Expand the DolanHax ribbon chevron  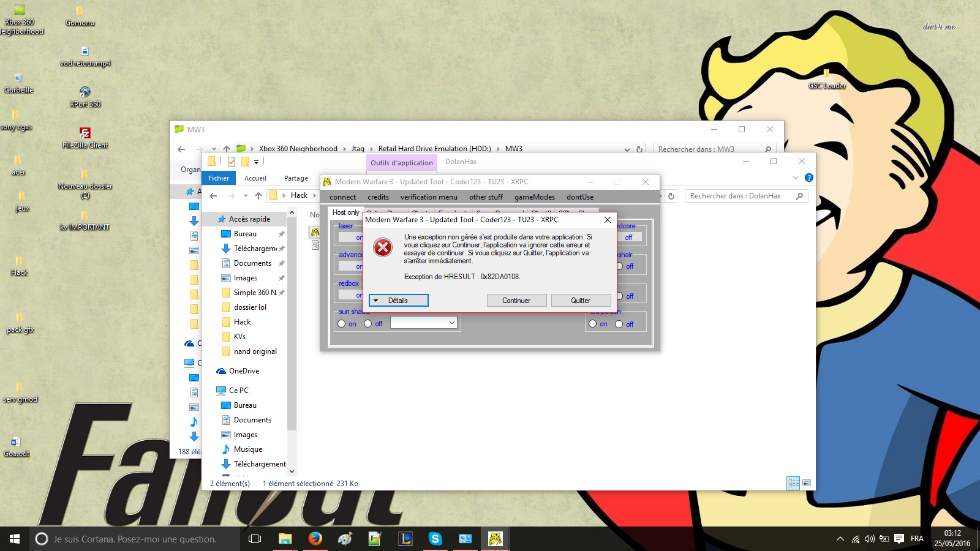coord(796,178)
